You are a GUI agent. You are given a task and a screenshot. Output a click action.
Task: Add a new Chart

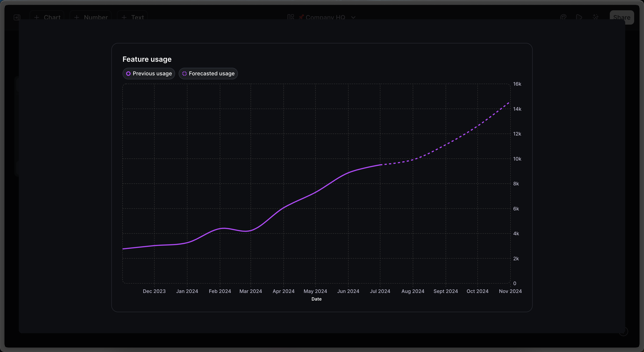[47, 17]
